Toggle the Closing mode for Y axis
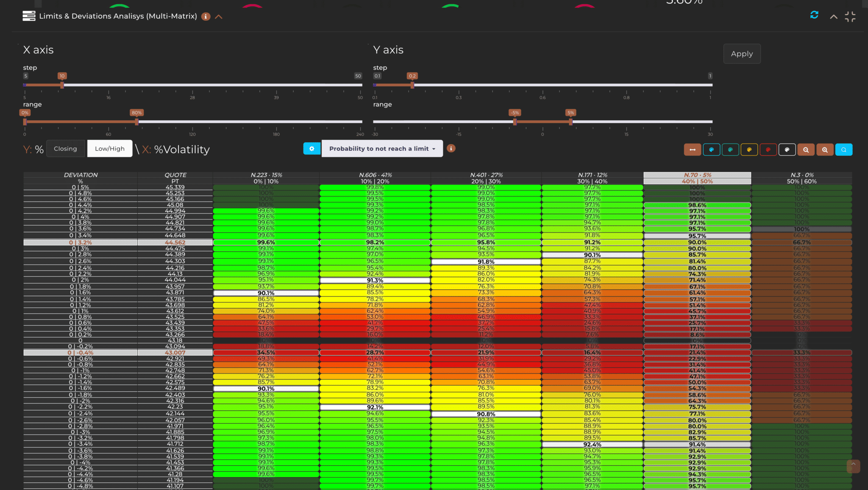The image size is (868, 490). tap(65, 149)
